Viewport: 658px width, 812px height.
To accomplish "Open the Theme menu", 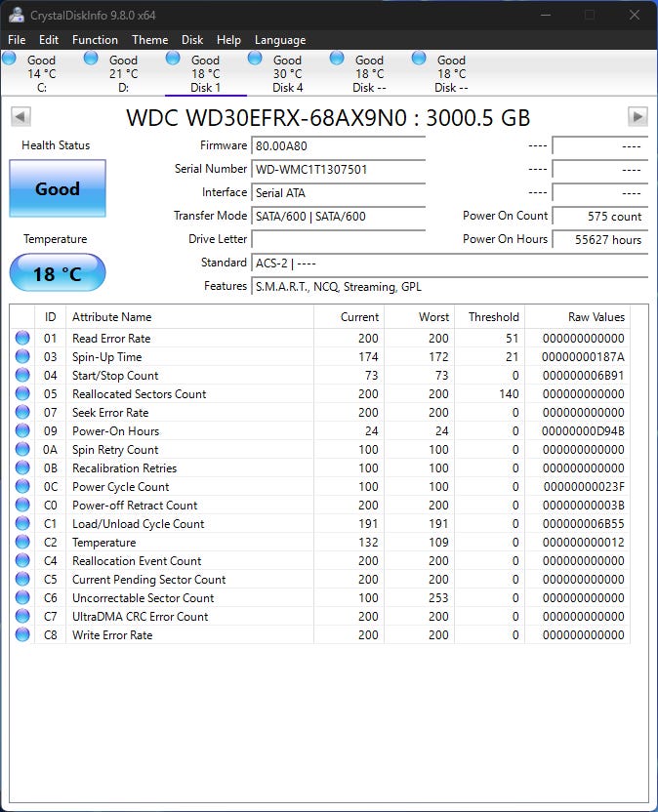I will pos(149,40).
